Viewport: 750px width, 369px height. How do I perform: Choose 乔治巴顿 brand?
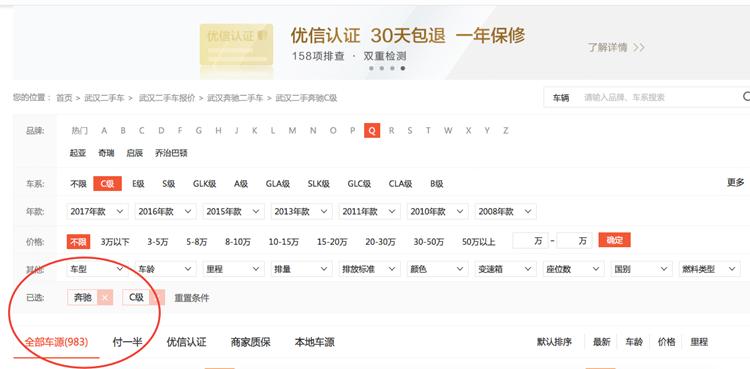(x=171, y=153)
